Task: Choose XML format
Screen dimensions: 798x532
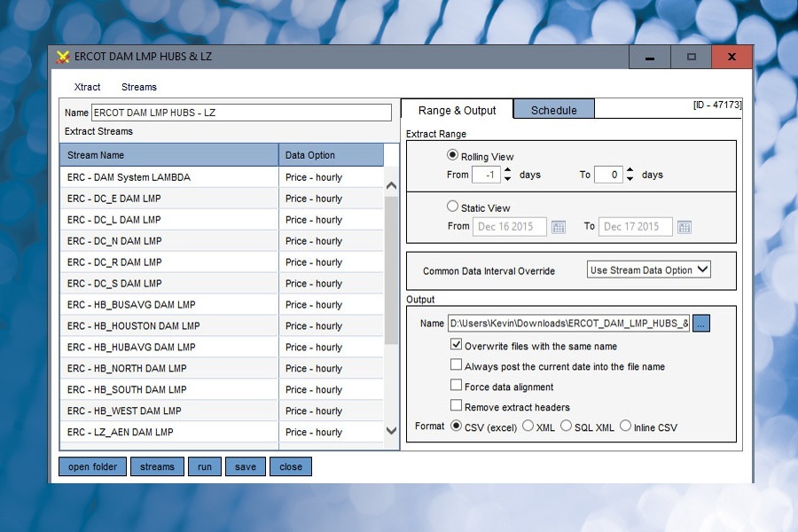Action: coord(528,426)
